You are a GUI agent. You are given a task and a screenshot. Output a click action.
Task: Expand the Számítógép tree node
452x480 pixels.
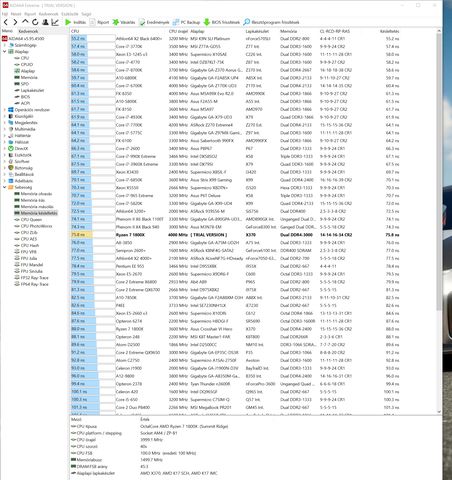[x=5, y=45]
